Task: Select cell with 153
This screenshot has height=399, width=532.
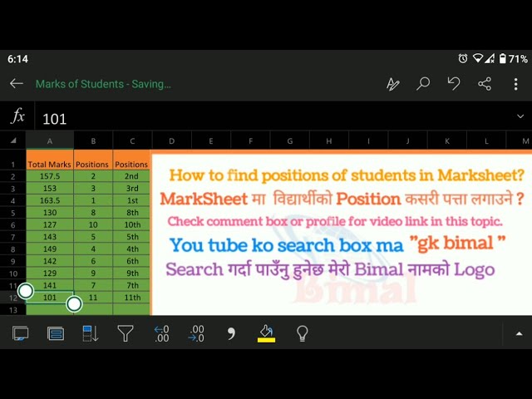Action: click(50, 189)
